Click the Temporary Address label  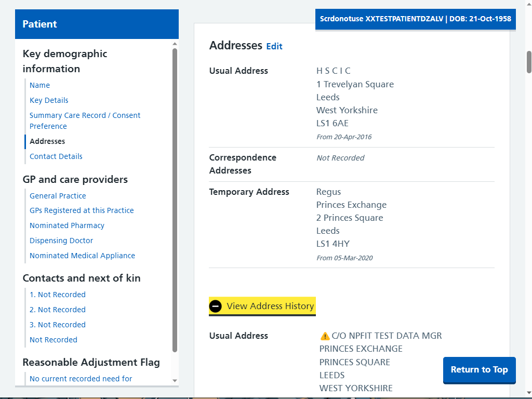click(x=249, y=192)
